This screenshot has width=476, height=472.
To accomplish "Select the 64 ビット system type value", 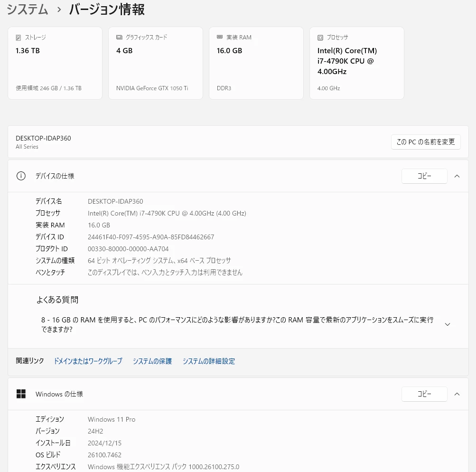I will pyautogui.click(x=159, y=261).
